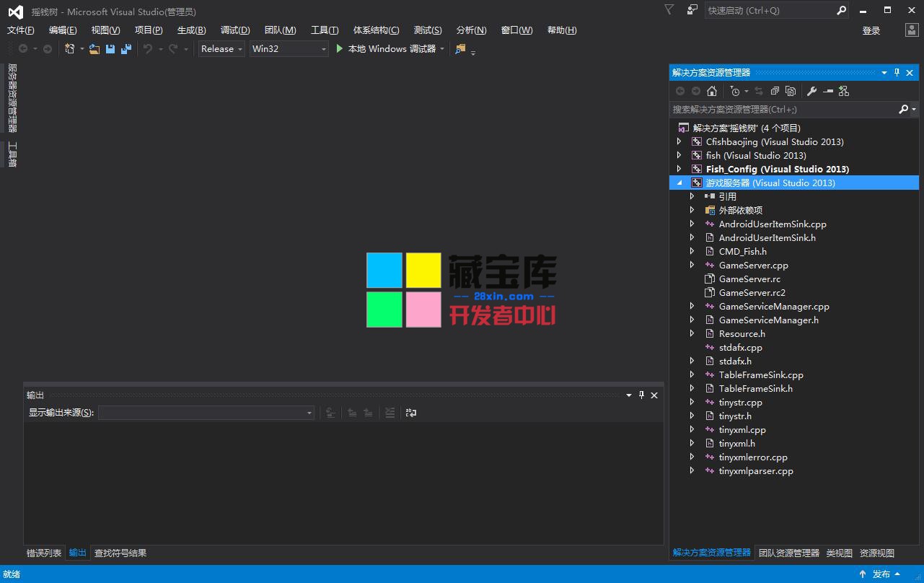Click Clear All icon in Output toolbar
The image size is (924, 583).
pyautogui.click(x=390, y=413)
